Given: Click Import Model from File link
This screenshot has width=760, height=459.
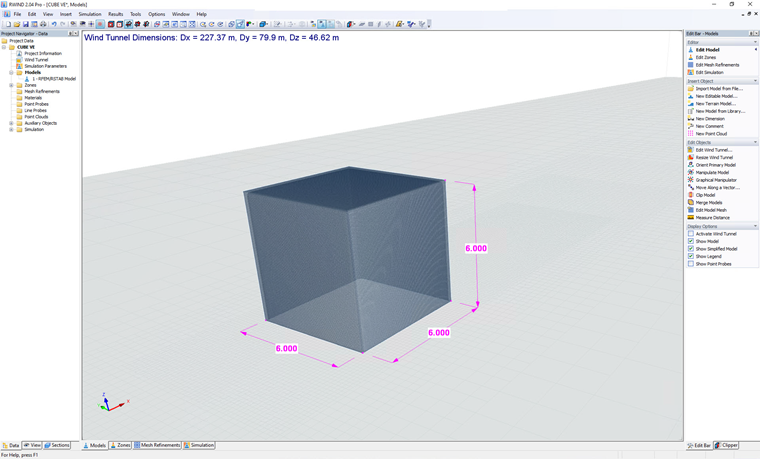Looking at the screenshot, I should 719,89.
